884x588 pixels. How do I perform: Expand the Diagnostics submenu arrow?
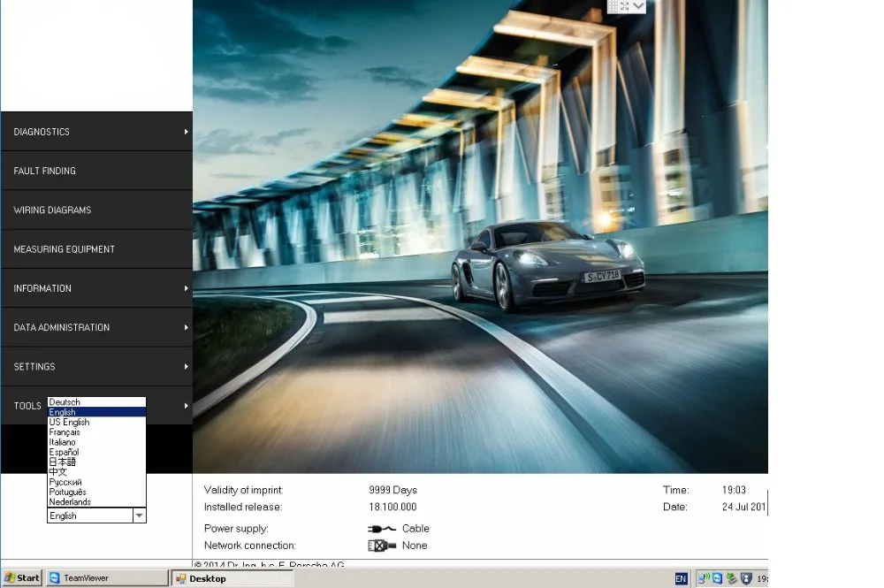[x=187, y=132]
